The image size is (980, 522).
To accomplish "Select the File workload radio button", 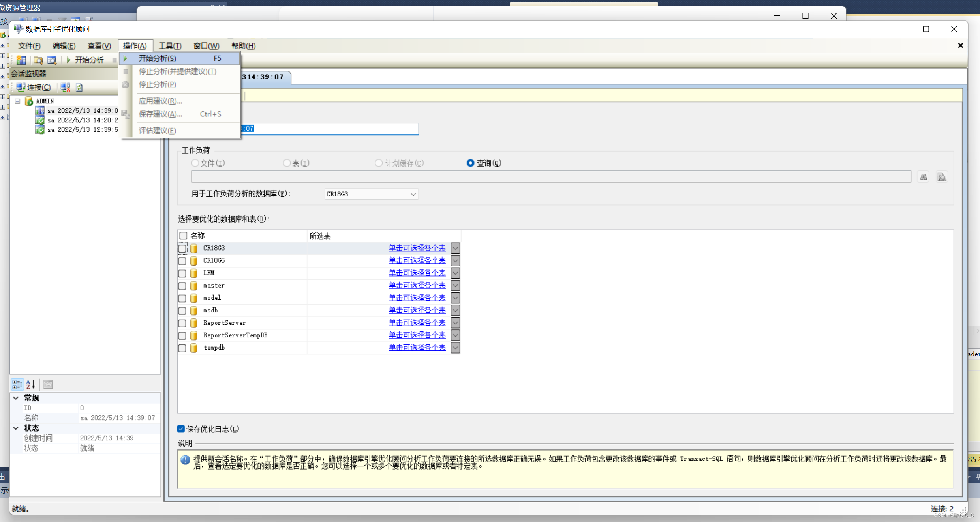I will pos(195,163).
